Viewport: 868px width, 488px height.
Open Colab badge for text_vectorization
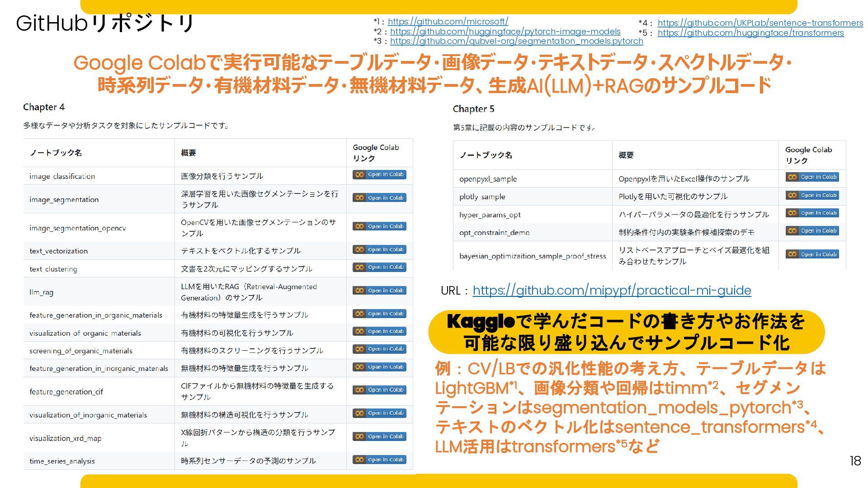(379, 249)
